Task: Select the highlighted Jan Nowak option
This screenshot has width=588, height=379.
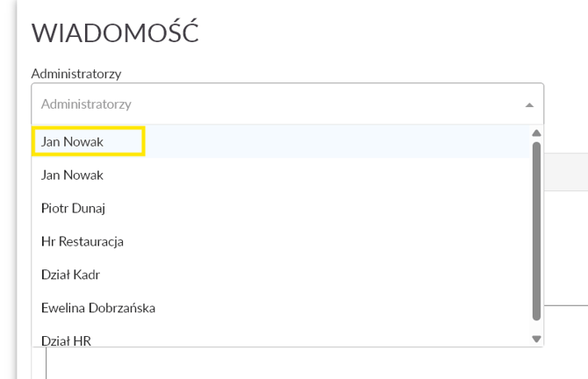Action: (x=88, y=141)
